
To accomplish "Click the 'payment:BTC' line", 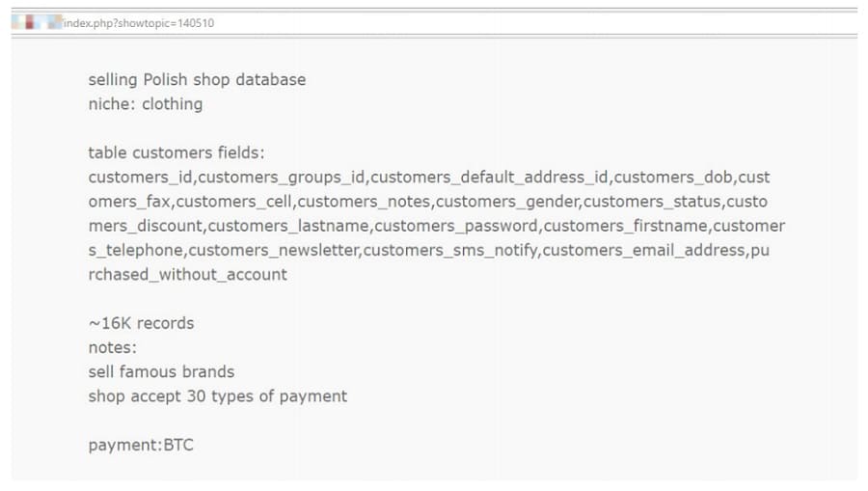I will click(x=141, y=445).
